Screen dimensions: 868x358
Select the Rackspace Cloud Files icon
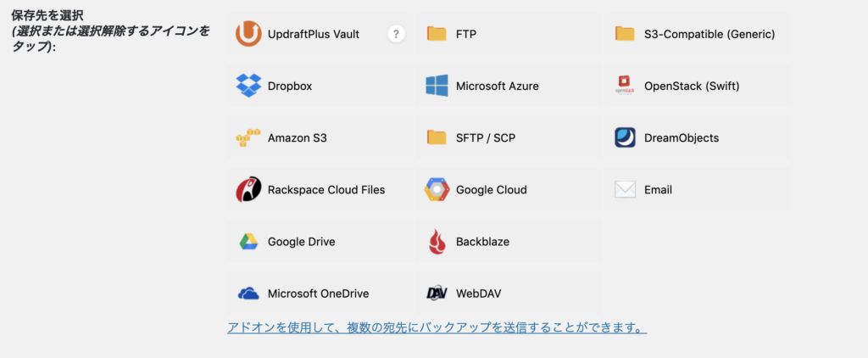coord(248,189)
